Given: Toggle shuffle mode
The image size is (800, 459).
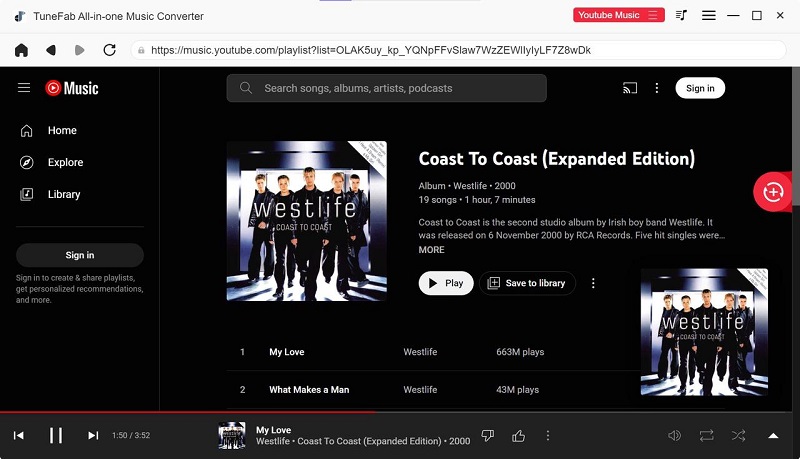Looking at the screenshot, I should (x=738, y=436).
